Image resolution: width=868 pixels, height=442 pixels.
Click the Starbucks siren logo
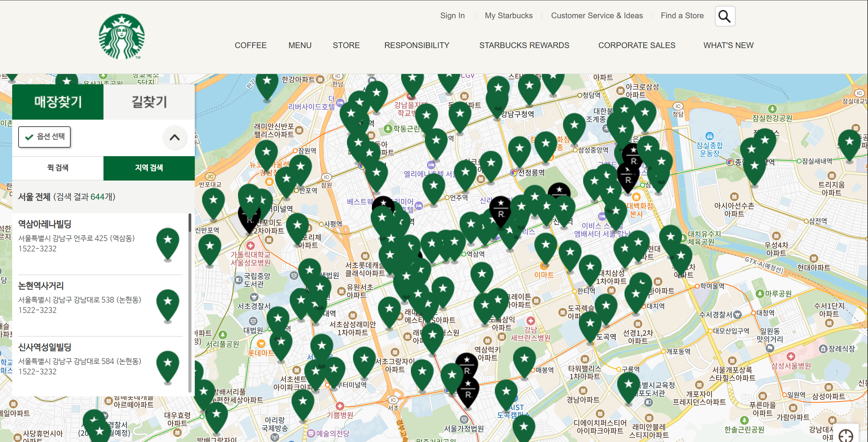[122, 37]
